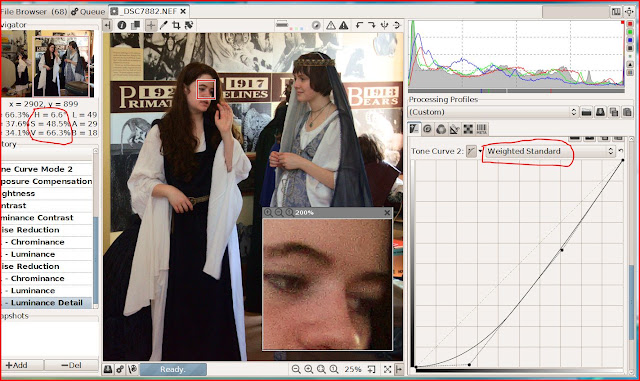Toggle red channel in histogram
Screen dimensions: 640x381
pos(630,24)
